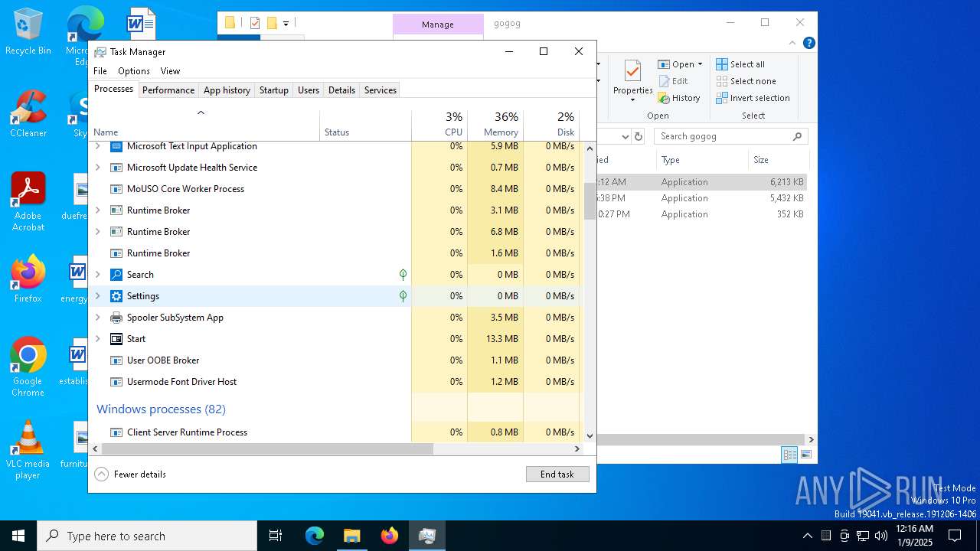Click the User OOBE Broker icon
Screen dimensions: 980x551
click(116, 360)
